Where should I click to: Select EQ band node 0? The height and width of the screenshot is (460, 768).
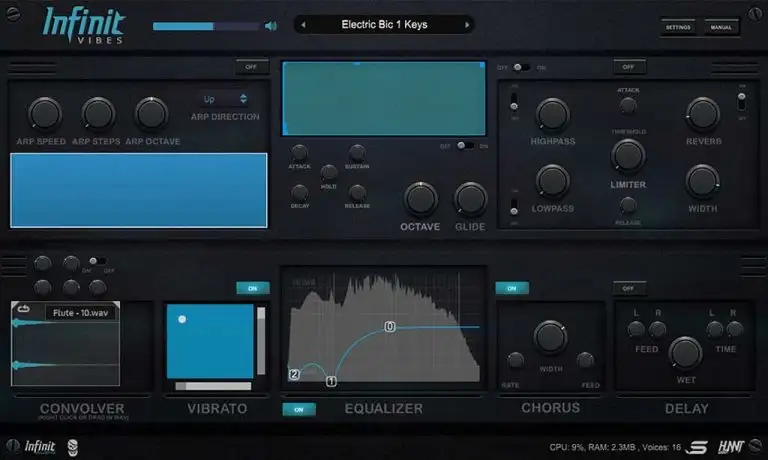click(x=389, y=326)
